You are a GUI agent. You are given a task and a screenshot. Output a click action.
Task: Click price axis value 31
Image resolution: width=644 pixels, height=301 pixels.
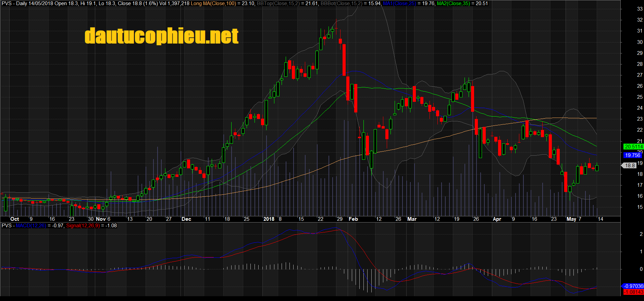pos(640,31)
